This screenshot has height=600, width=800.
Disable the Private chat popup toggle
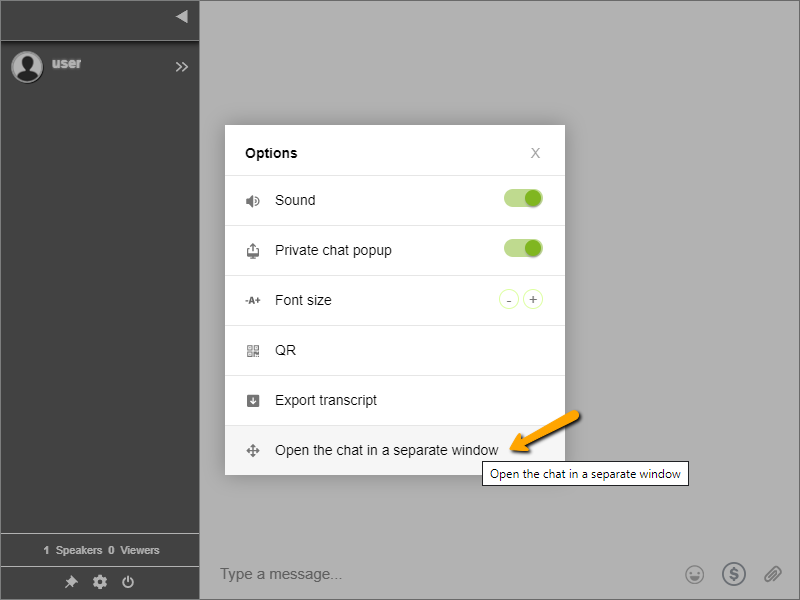point(523,249)
